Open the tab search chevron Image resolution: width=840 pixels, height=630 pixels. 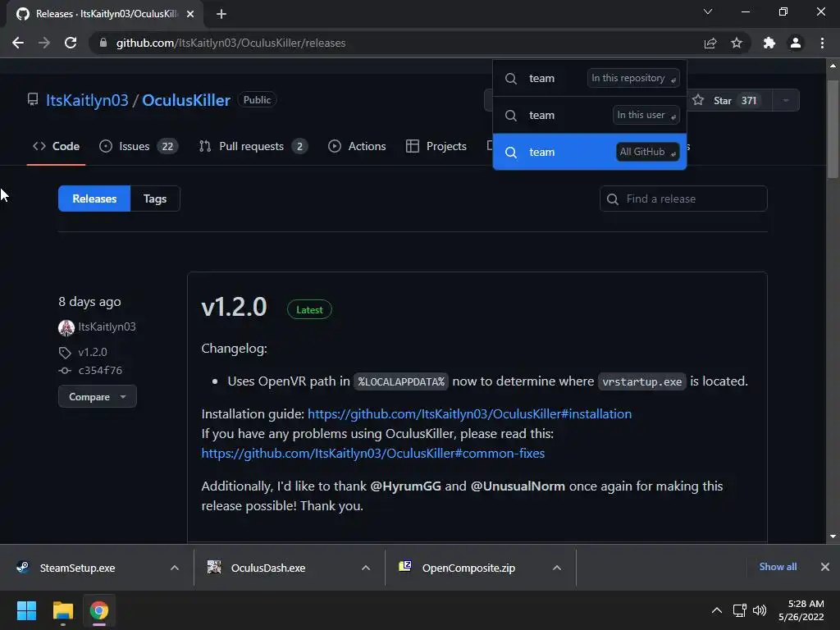[x=708, y=11]
